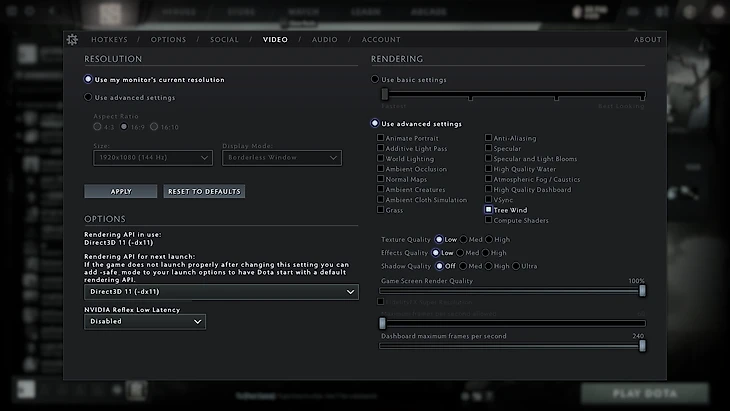Enable the Animate Portrait checkbox

(381, 138)
